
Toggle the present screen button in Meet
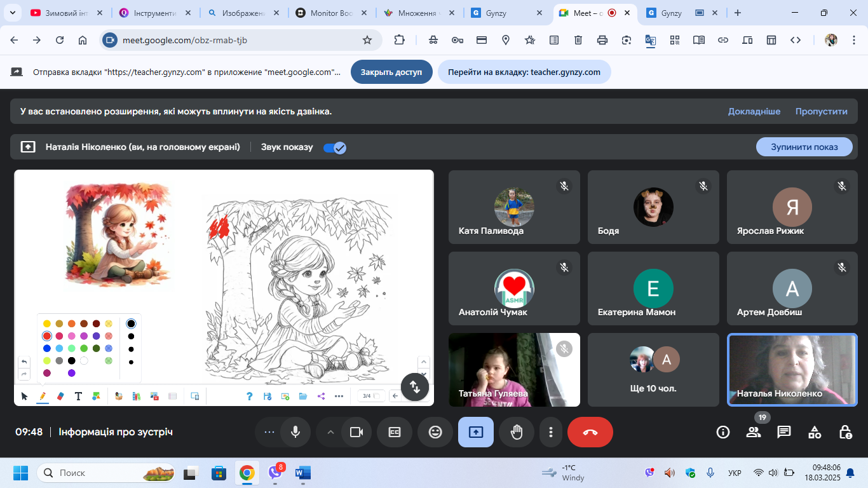(476, 432)
